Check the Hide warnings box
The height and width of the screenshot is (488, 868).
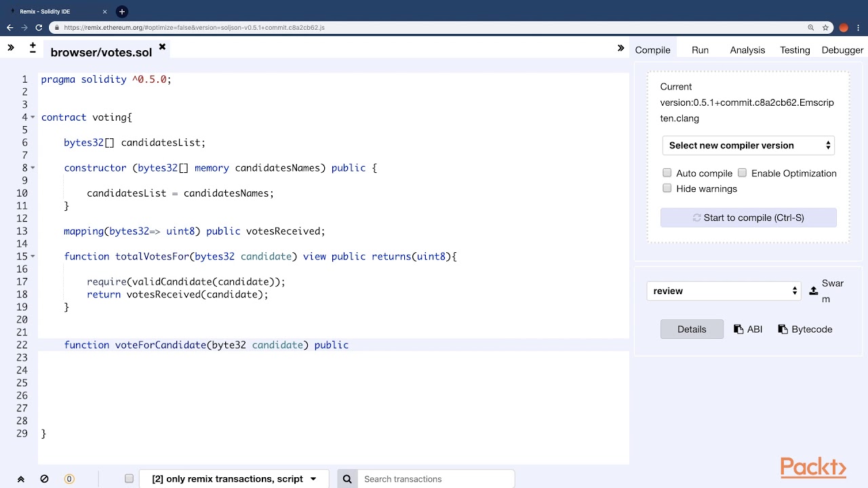click(x=667, y=188)
